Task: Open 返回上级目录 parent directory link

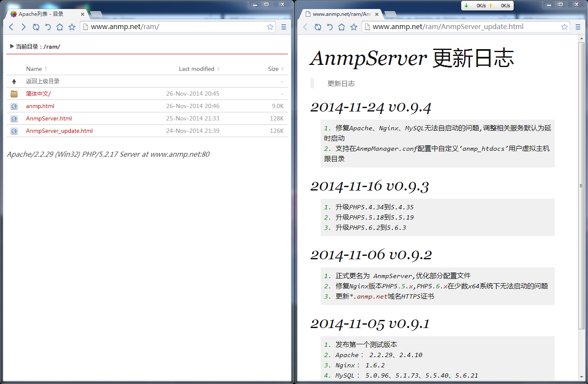Action: coord(43,81)
